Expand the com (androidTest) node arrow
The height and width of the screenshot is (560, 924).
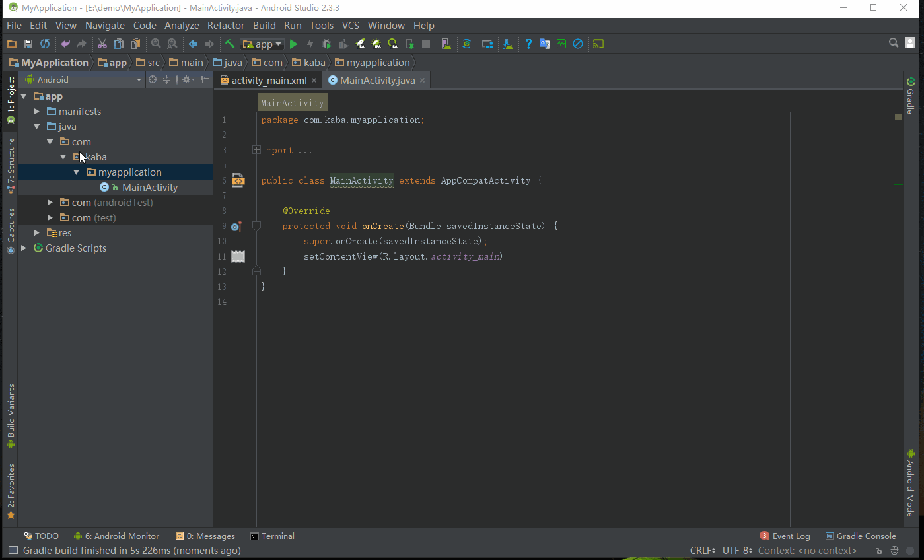click(x=50, y=203)
